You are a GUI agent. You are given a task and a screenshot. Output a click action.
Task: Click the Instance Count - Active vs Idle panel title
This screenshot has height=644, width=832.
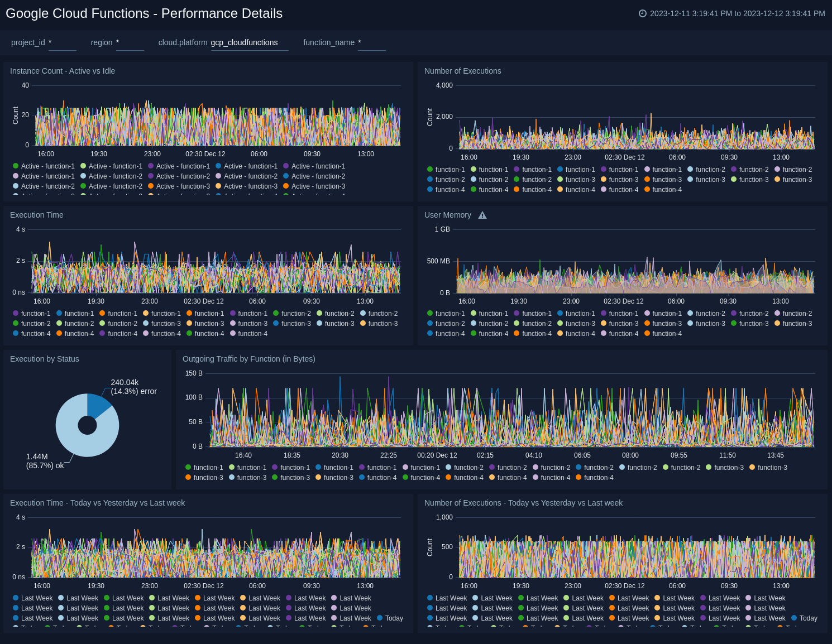pyautogui.click(x=63, y=71)
